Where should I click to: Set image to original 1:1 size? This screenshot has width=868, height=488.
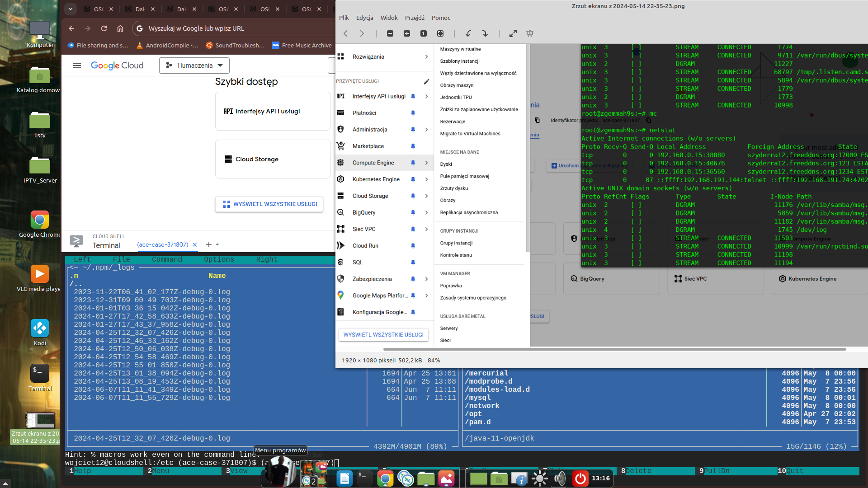point(424,33)
